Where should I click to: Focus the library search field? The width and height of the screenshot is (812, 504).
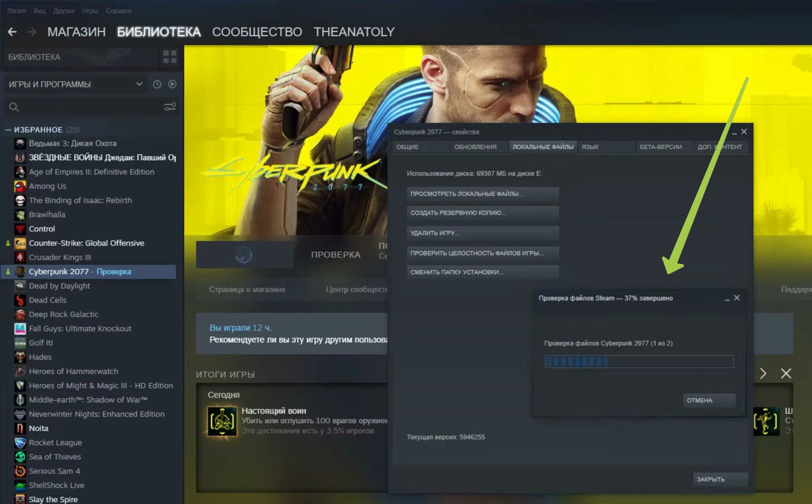pyautogui.click(x=91, y=107)
